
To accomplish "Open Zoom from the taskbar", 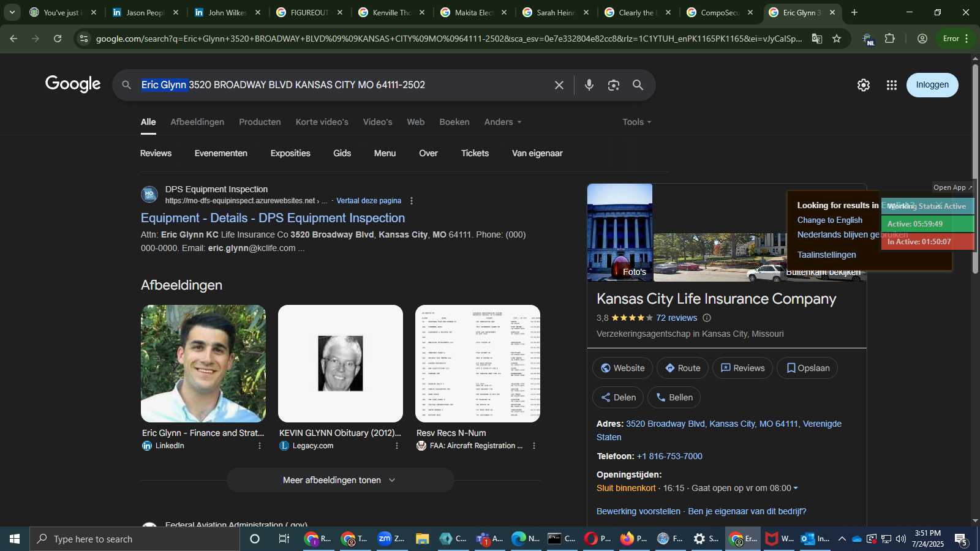I will 391,539.
